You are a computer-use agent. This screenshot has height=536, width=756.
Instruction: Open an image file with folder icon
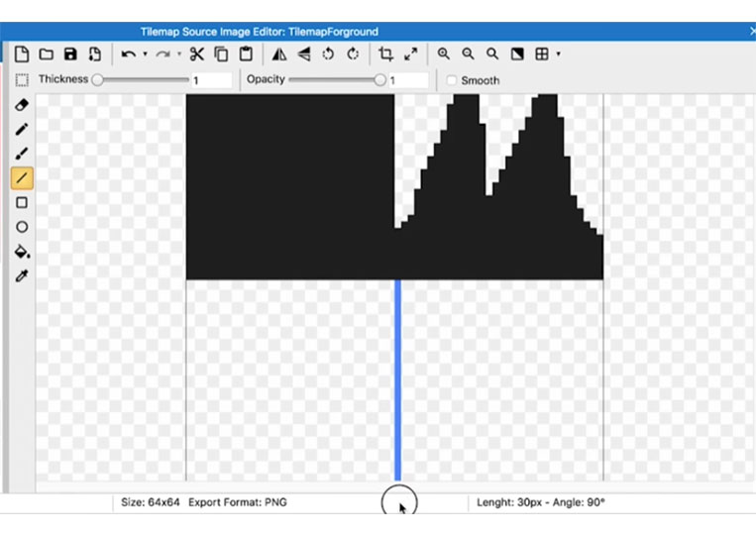[47, 54]
